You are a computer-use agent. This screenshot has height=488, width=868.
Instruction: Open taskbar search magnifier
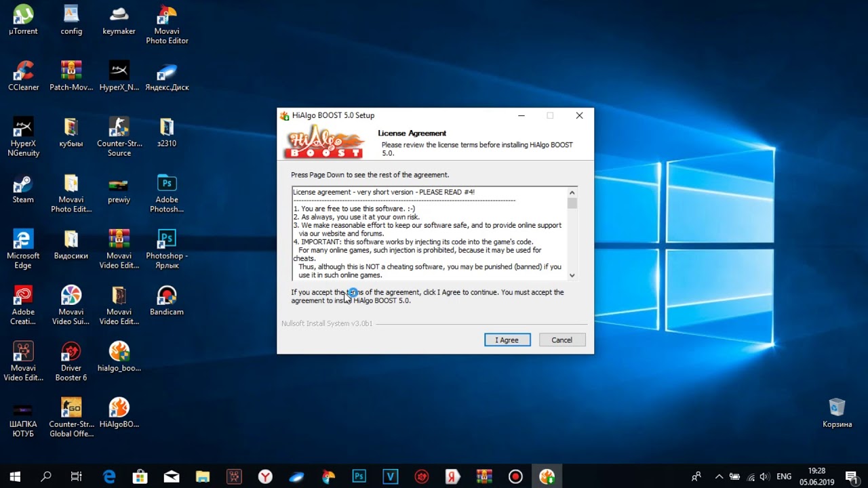click(x=46, y=476)
